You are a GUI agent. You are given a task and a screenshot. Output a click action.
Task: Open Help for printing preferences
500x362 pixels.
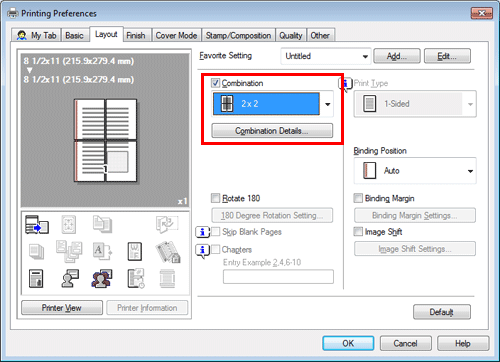click(x=463, y=343)
